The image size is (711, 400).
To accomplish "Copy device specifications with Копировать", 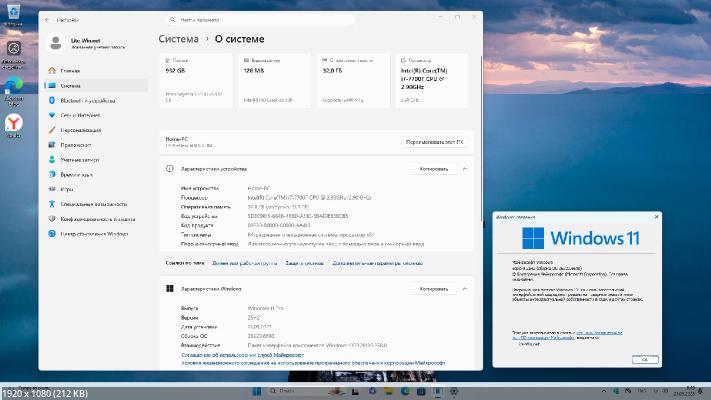I will point(433,169).
